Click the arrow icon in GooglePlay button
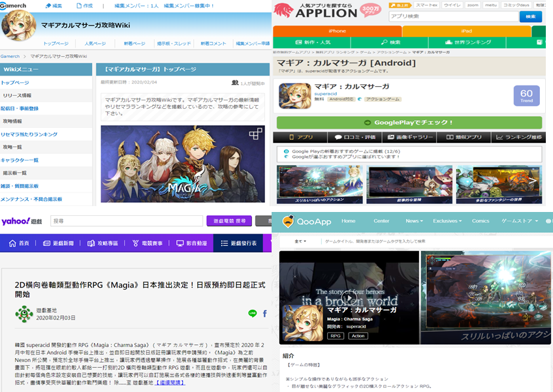 coord(368,123)
